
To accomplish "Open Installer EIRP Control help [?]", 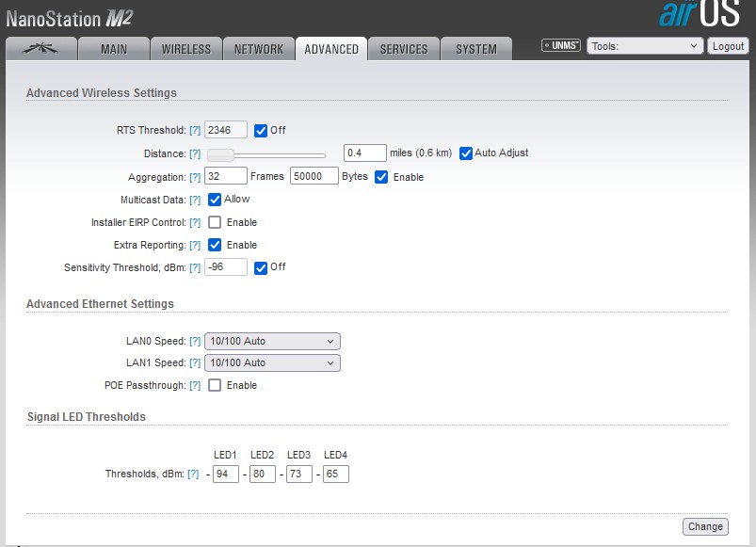I will [x=195, y=222].
